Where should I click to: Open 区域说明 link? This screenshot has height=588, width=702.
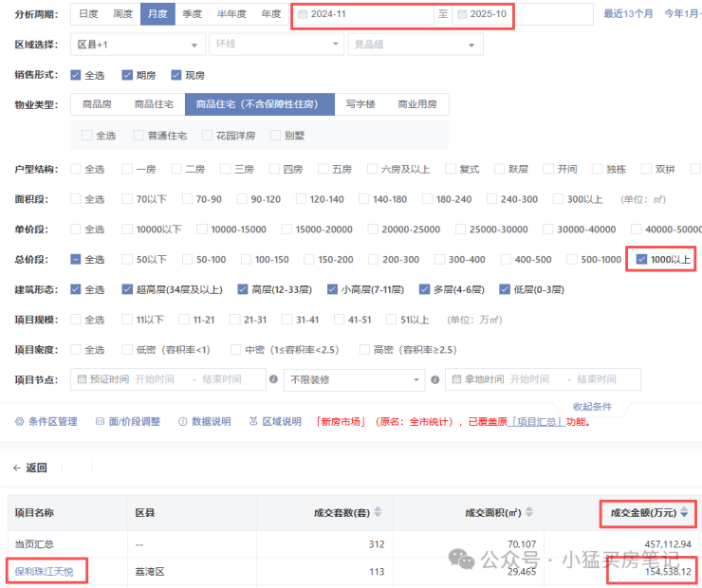282,421
